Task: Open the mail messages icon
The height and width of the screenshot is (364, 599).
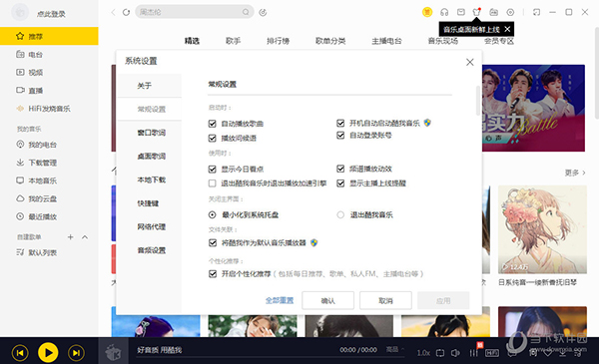Action: (461, 12)
